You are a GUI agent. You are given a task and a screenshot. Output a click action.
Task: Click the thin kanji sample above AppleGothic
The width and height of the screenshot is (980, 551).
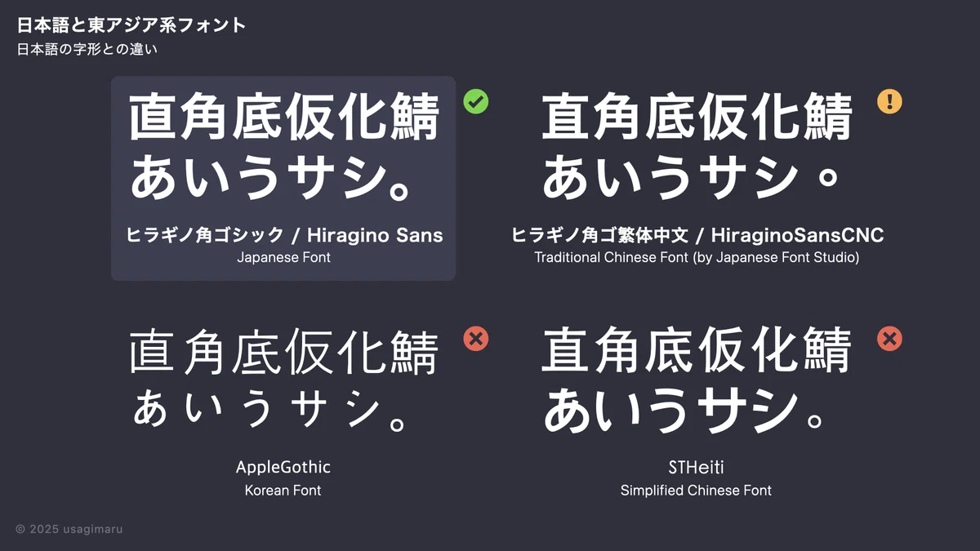click(283, 353)
